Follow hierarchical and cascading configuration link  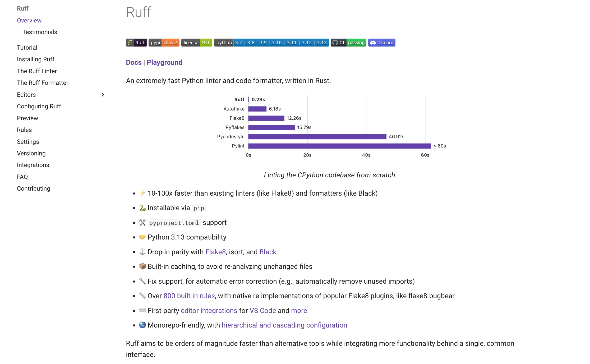(284, 325)
